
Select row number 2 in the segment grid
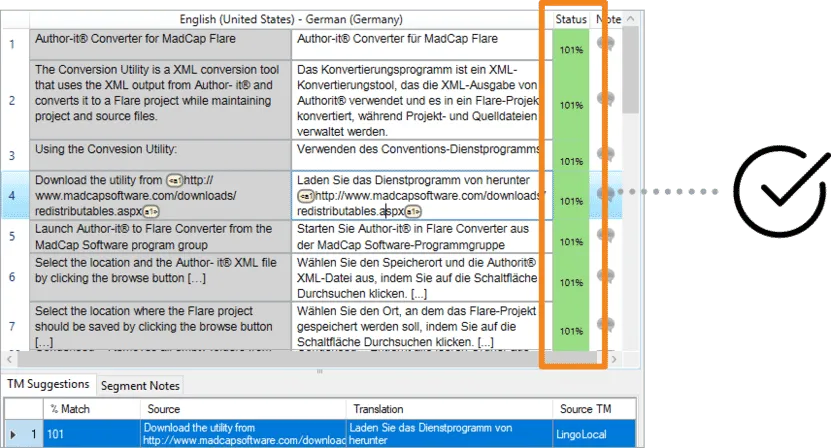tap(12, 100)
